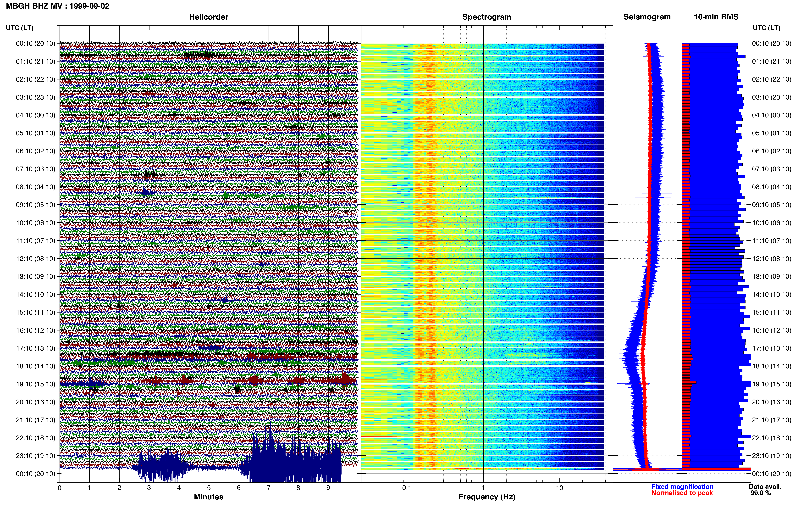This screenshot has width=812, height=508.
Task: Click the right 'UTC (LT)' axis label
Action: point(766,28)
